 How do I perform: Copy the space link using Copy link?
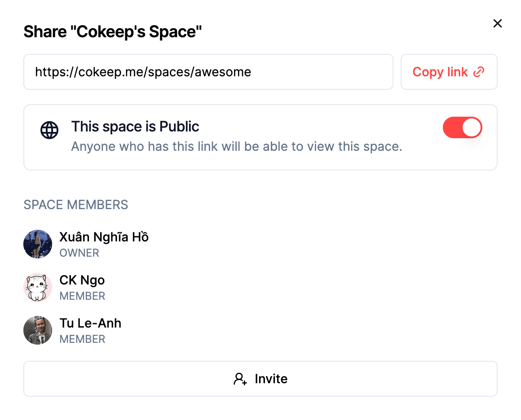pyautogui.click(x=449, y=71)
